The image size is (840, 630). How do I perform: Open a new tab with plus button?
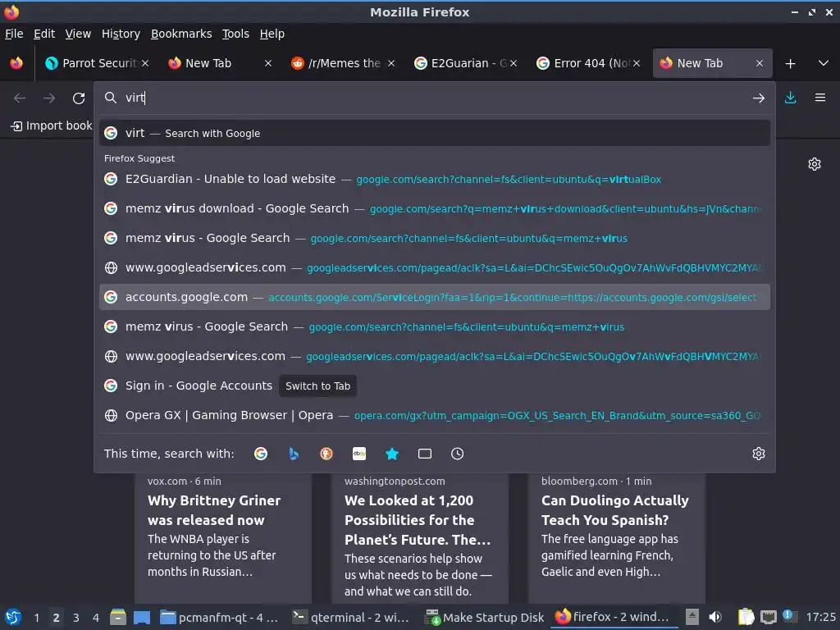coord(790,64)
